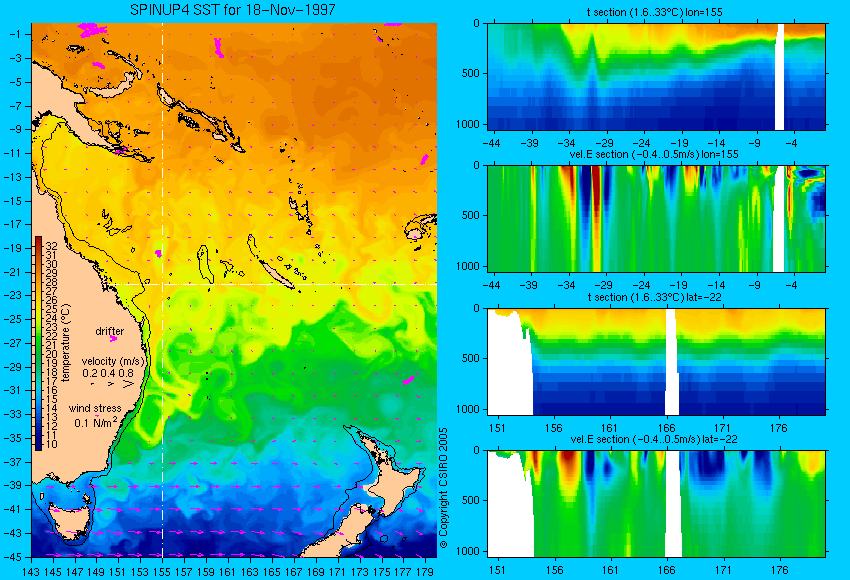Click the '176' tick under the lat=-22 velocity section

(x=779, y=570)
